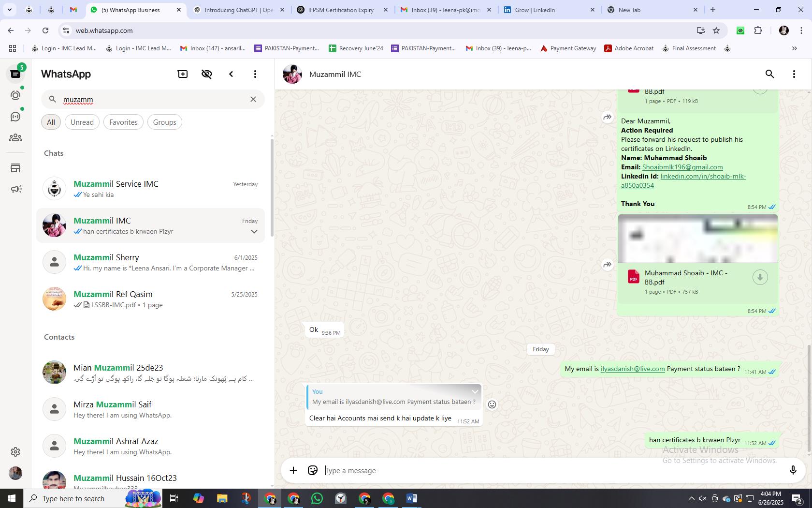
Task: Open contact Muzammil Ashraf Azaz
Action: [151, 446]
